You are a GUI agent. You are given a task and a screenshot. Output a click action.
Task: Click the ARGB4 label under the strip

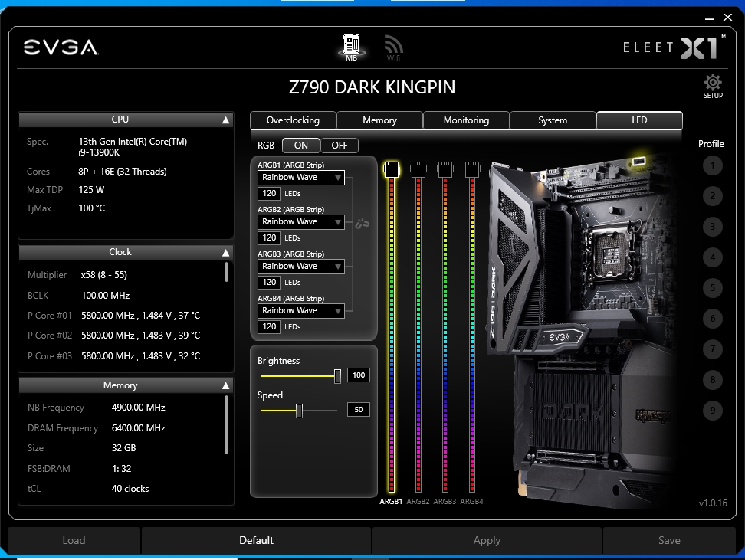point(472,502)
